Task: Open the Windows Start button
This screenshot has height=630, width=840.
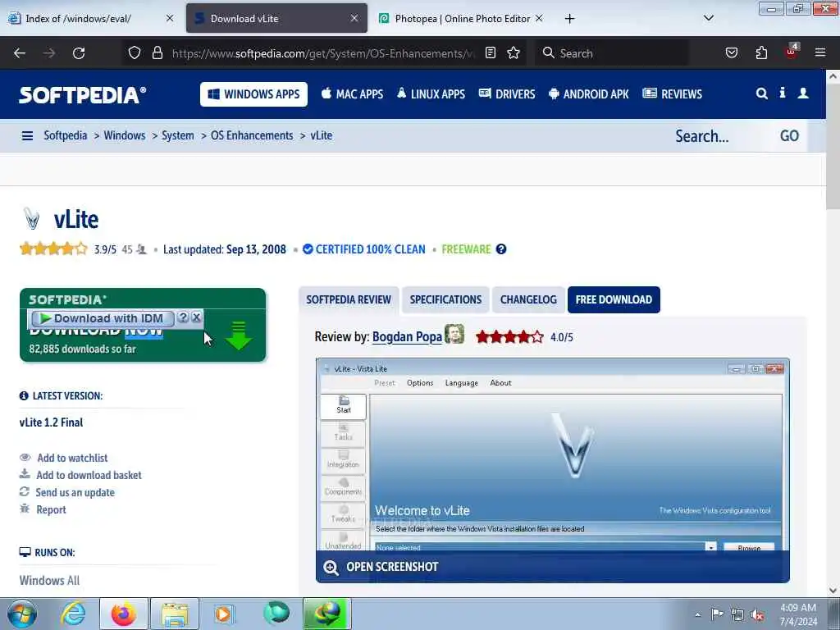Action: 22,614
